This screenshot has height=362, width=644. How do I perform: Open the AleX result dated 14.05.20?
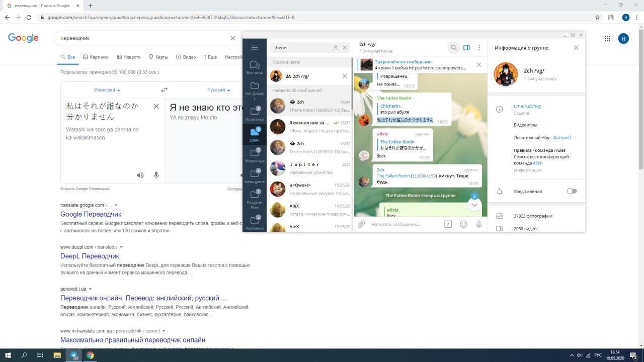(310, 210)
